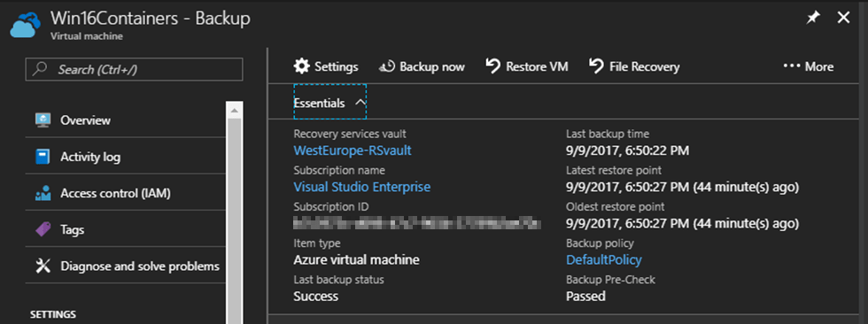The width and height of the screenshot is (868, 324).
Task: Click the Activity log book icon
Action: (x=43, y=157)
